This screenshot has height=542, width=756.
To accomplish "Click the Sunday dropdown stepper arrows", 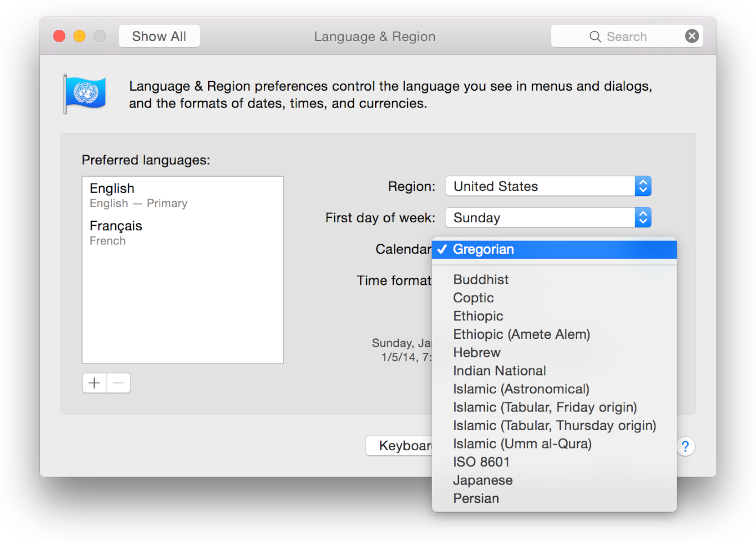I will click(x=643, y=217).
